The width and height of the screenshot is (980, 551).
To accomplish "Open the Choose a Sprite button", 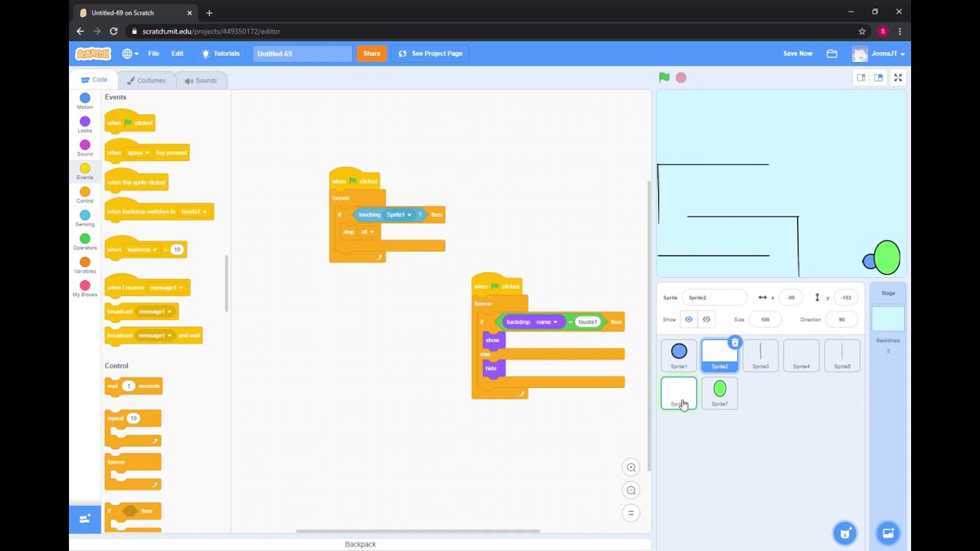I will coord(845,533).
